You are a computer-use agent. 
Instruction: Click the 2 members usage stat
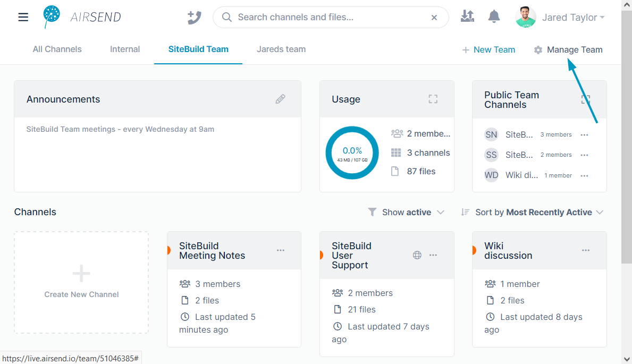420,133
